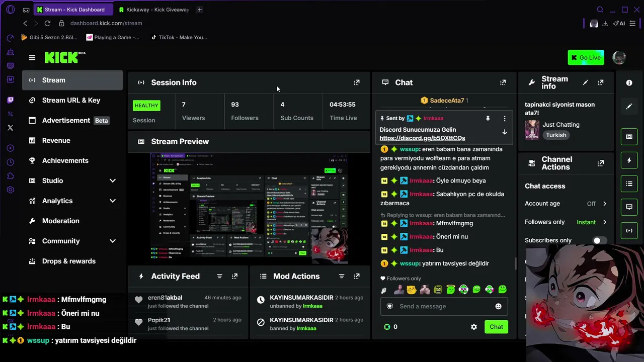
Task: Toggle the Mod Actions widget in right sidebar
Action: 629,184
